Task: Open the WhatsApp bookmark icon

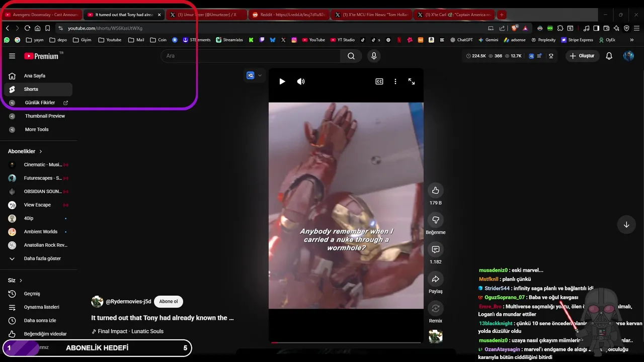Action: click(7, 40)
